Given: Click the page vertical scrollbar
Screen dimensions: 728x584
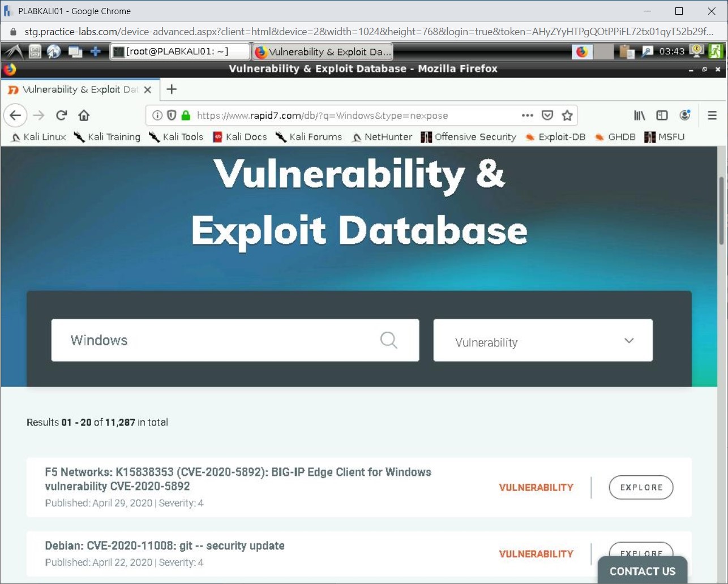Looking at the screenshot, I should pyautogui.click(x=721, y=211).
